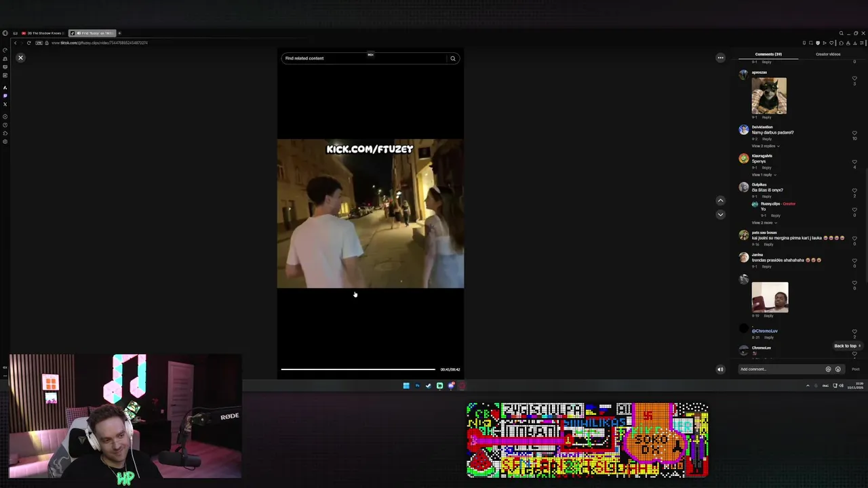
Task: Seek on the video progress bar
Action: click(x=358, y=369)
